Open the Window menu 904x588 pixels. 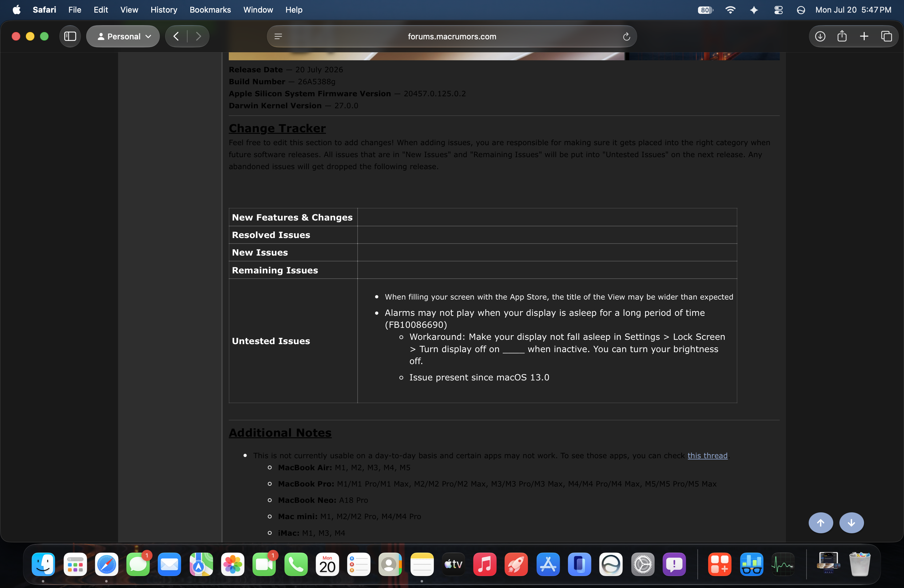point(258,10)
